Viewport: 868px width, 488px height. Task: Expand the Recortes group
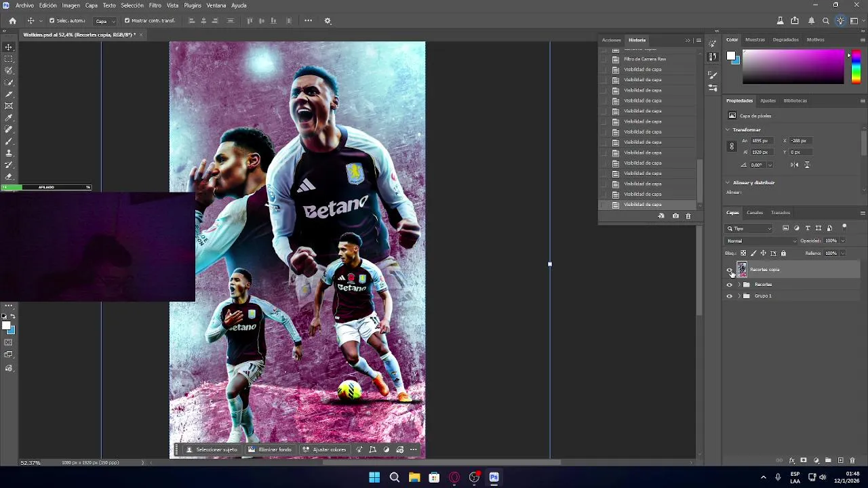(739, 285)
